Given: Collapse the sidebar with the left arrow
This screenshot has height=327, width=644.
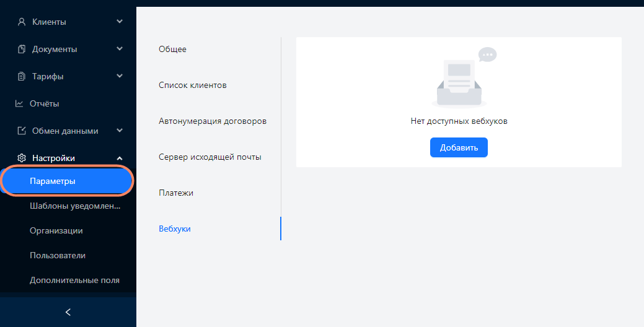Looking at the screenshot, I should pyautogui.click(x=68, y=312).
